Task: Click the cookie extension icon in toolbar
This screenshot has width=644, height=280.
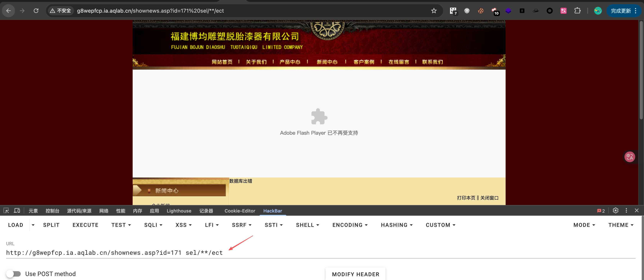Action: pyautogui.click(x=481, y=11)
